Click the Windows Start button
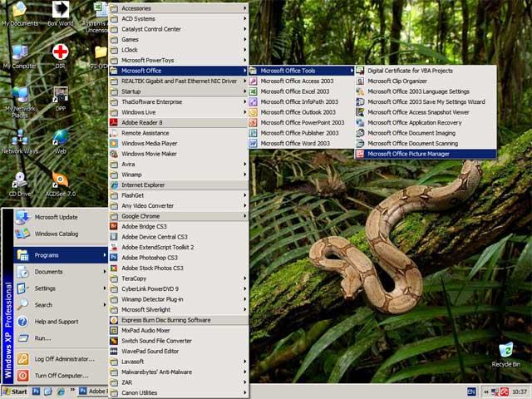532x399 pixels. point(15,392)
